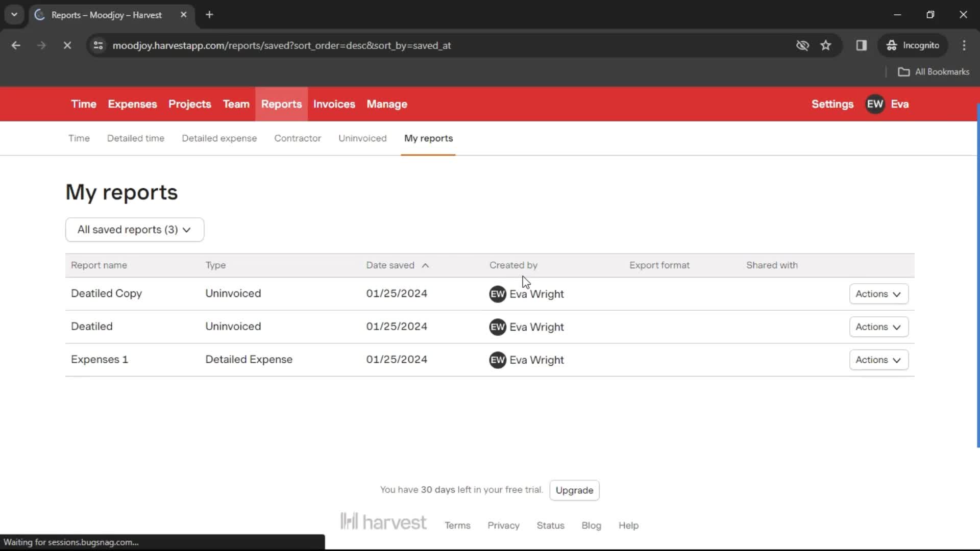Click the browser back arrow

pyautogui.click(x=16, y=45)
